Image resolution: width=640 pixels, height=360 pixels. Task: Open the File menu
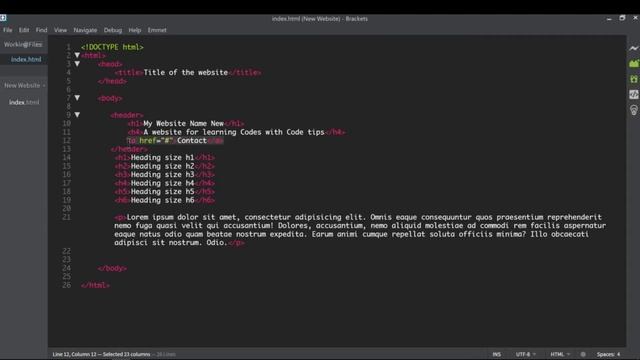(8, 30)
